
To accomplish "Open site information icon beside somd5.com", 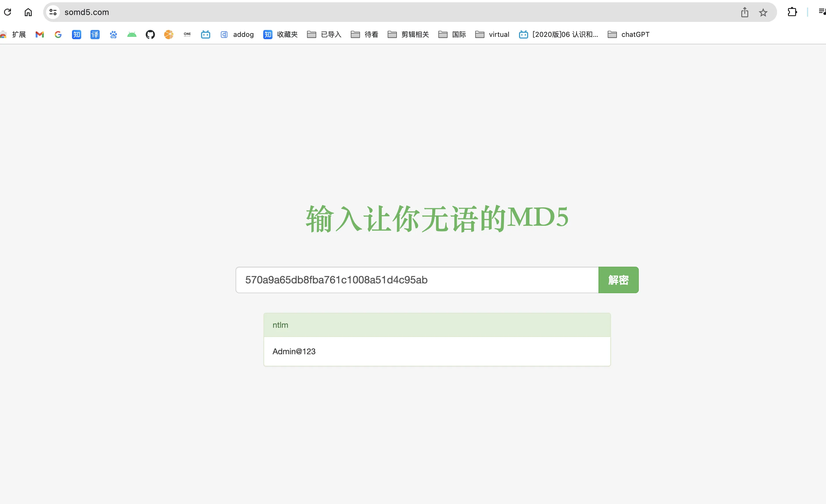I will [53, 12].
